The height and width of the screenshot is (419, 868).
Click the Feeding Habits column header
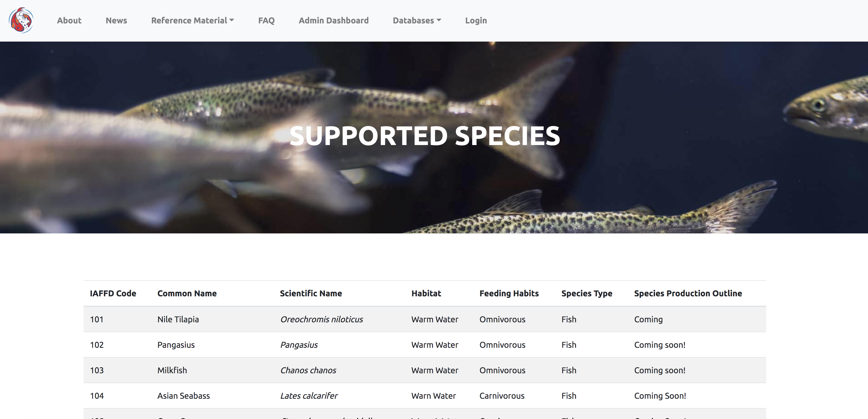pos(509,293)
